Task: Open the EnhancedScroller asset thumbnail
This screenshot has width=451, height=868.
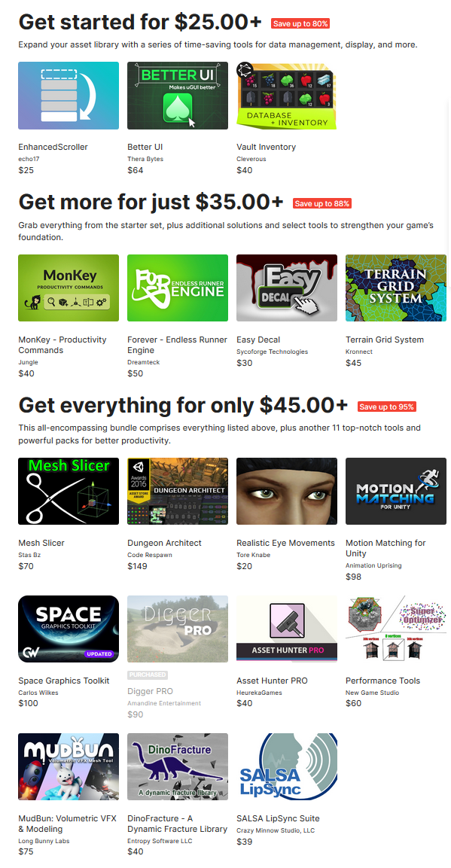Action: (x=69, y=95)
